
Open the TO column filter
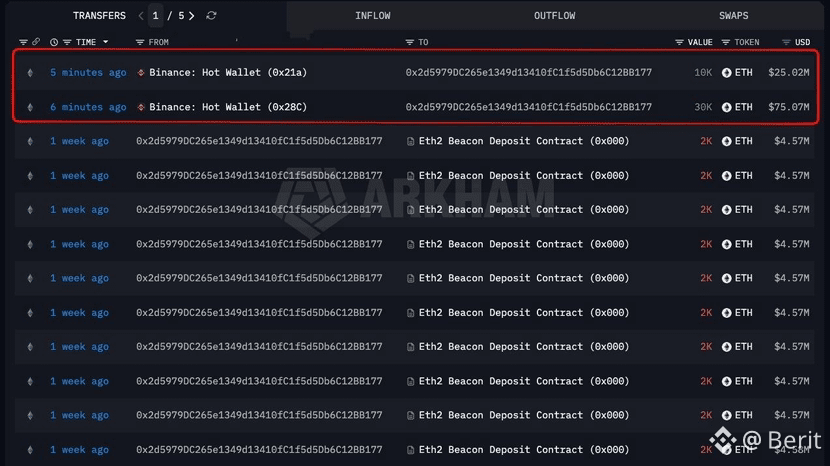click(x=410, y=42)
